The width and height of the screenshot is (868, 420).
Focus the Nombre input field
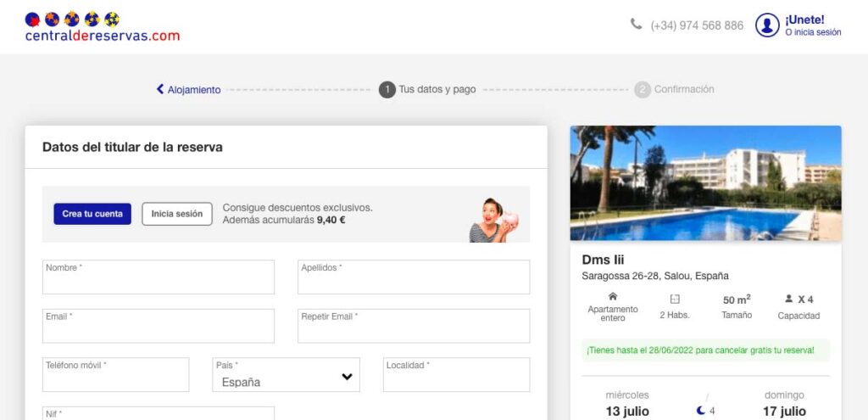(159, 277)
